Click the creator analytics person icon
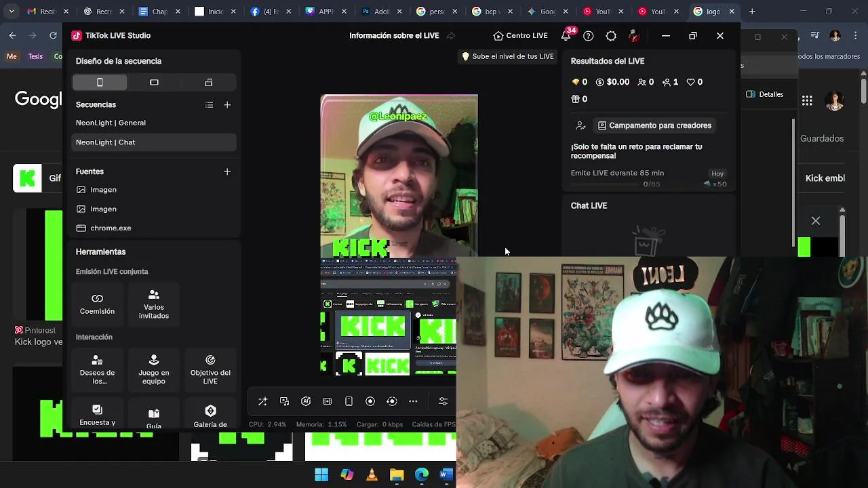Viewport: 868px width, 488px height. pos(580,125)
